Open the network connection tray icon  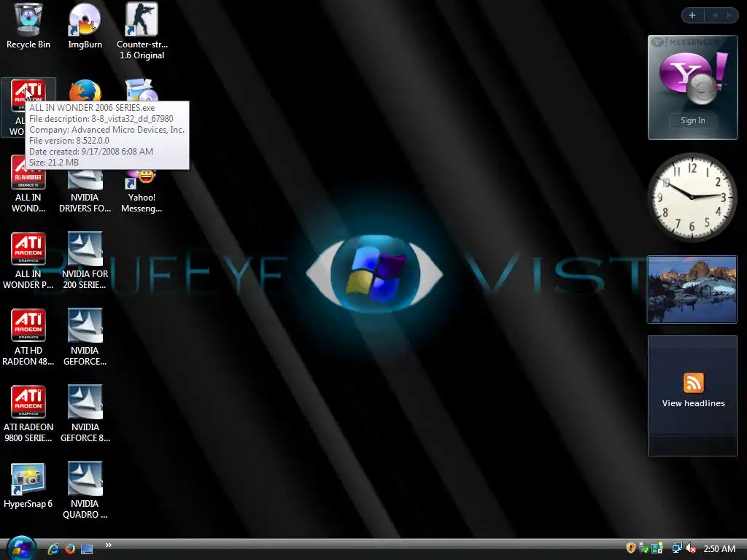point(676,548)
